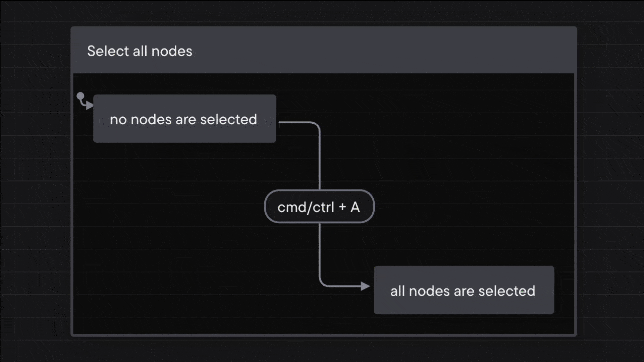The image size is (644, 362).
Task: Click right border of the parent state
Action: (576, 201)
